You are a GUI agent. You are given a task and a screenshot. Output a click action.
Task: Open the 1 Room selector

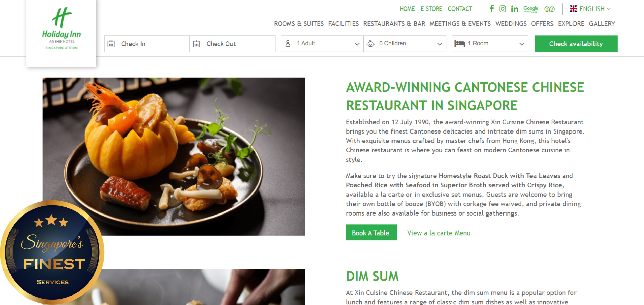click(x=490, y=44)
